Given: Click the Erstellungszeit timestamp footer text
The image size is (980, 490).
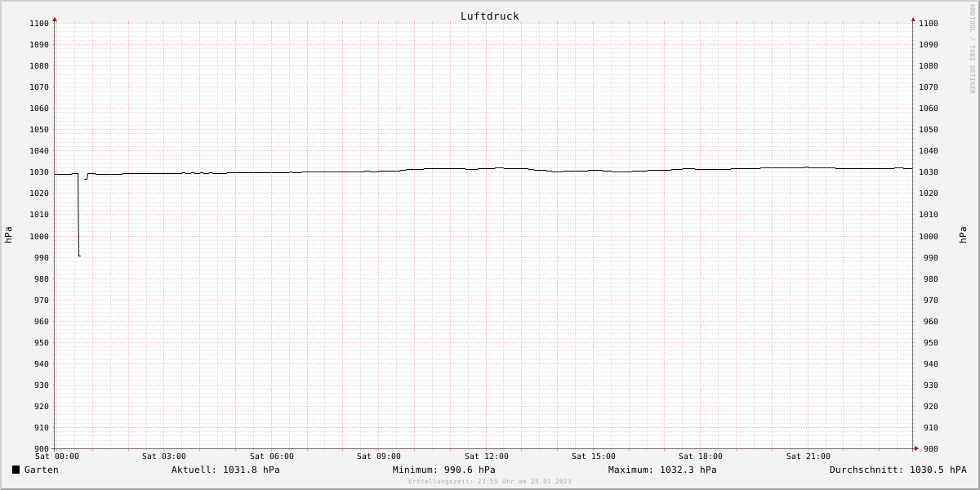Looking at the screenshot, I should point(490,482).
